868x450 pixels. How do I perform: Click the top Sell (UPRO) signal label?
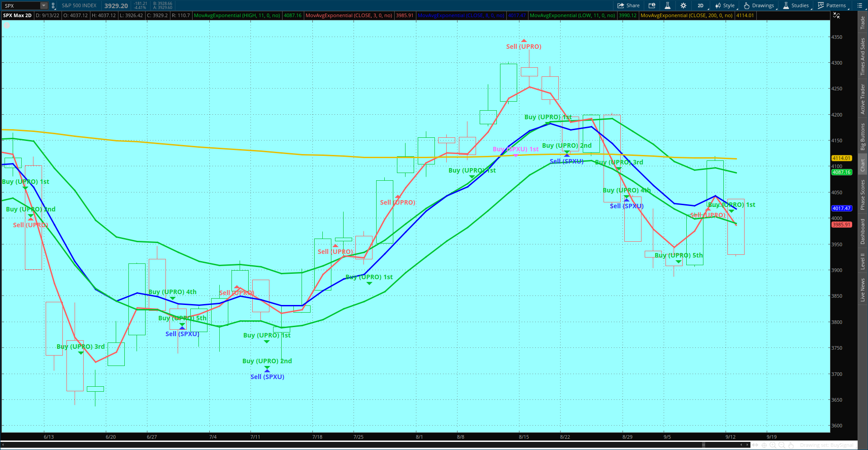point(524,47)
